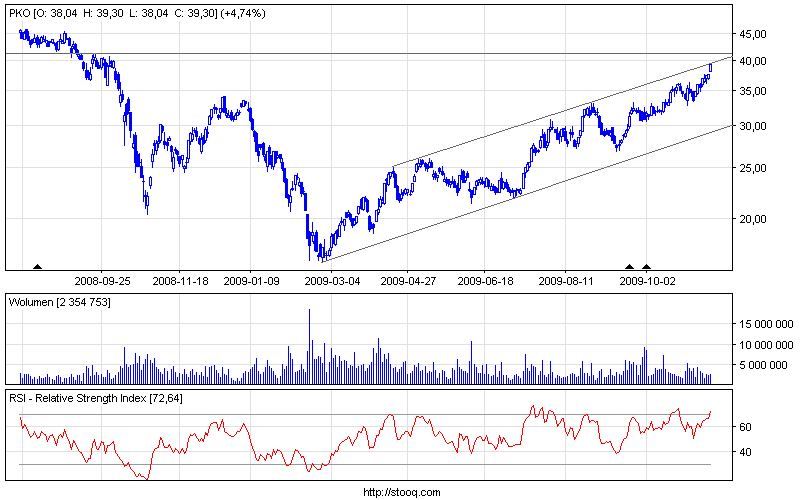Click the 2009-01-09 date label
Screen dimensions: 800x500
(x=252, y=281)
